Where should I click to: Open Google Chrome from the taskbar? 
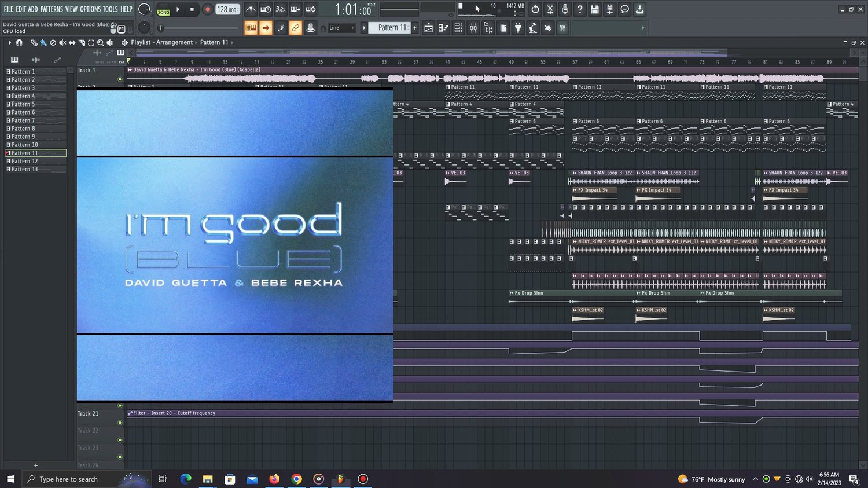point(296,479)
